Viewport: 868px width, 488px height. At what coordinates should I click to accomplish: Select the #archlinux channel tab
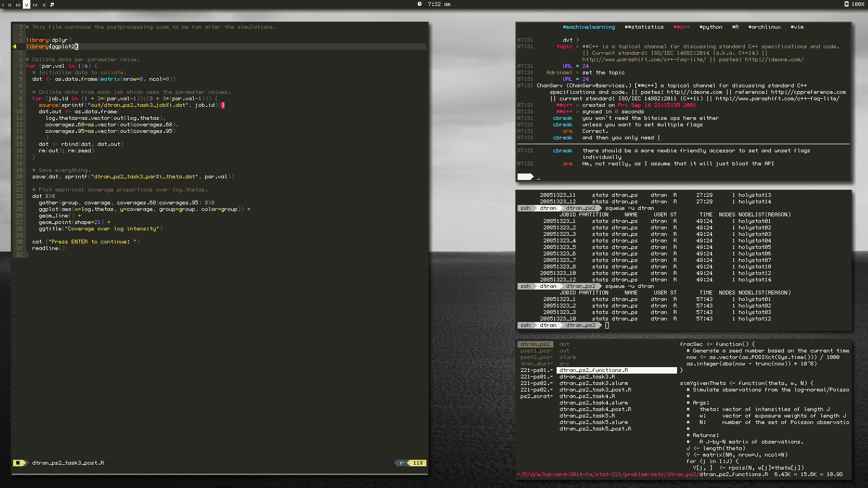pyautogui.click(x=764, y=27)
